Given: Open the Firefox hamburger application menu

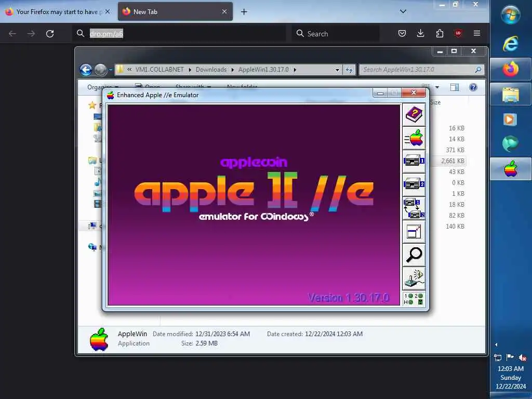Looking at the screenshot, I should coord(477,33).
